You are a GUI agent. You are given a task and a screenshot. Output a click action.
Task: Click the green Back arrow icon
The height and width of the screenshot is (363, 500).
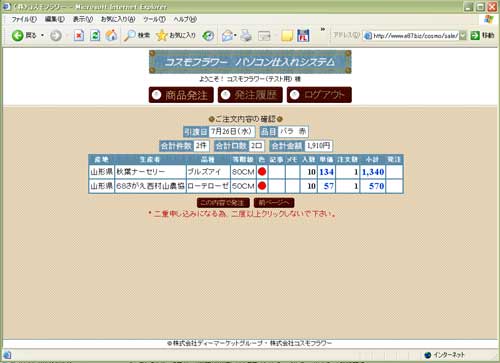tap(17, 35)
